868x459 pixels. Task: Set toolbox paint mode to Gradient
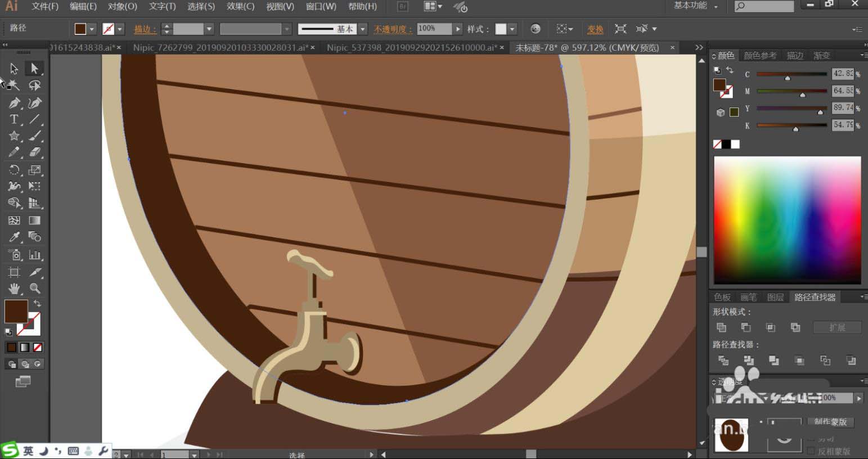[x=25, y=348]
